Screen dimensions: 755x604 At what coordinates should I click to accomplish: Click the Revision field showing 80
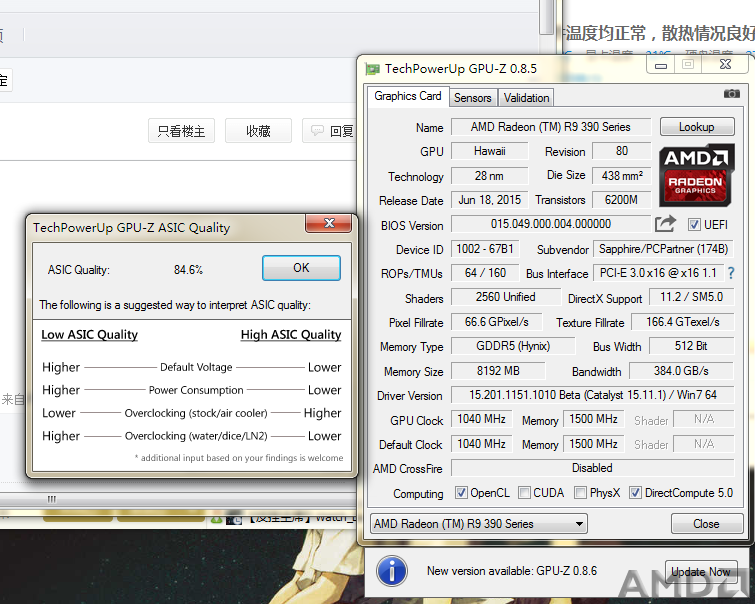pos(621,151)
